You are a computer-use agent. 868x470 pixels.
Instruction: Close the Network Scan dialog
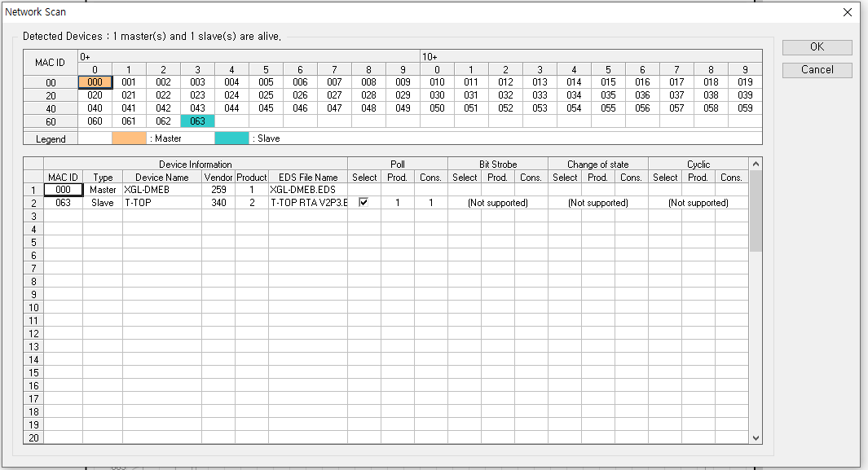pyautogui.click(x=848, y=12)
